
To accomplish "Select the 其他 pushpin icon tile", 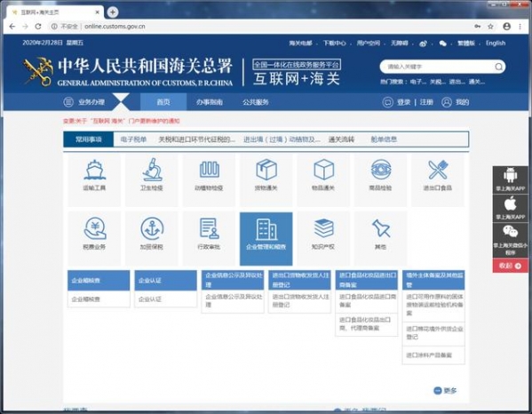I will coord(380,239).
